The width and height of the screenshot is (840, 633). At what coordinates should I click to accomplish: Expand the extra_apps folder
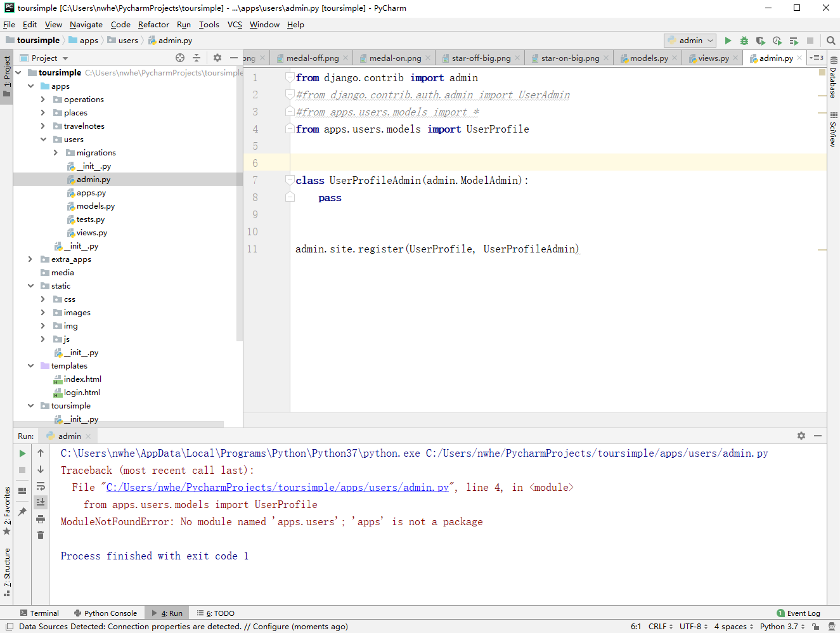coord(30,259)
